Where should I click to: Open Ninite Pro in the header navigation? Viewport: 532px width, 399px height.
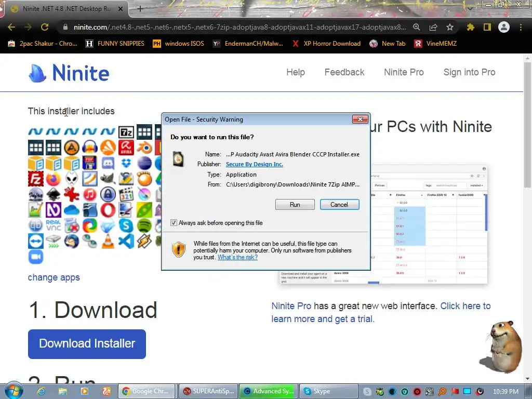(404, 72)
